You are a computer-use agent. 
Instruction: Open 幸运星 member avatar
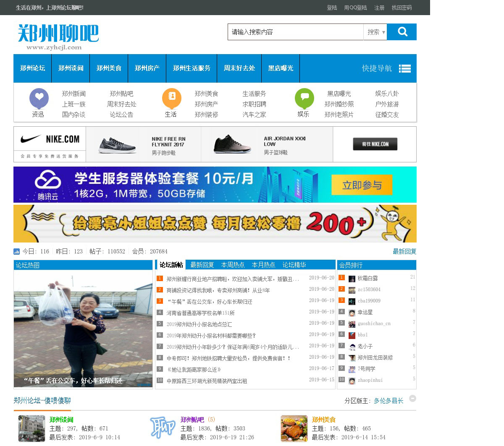352,313
